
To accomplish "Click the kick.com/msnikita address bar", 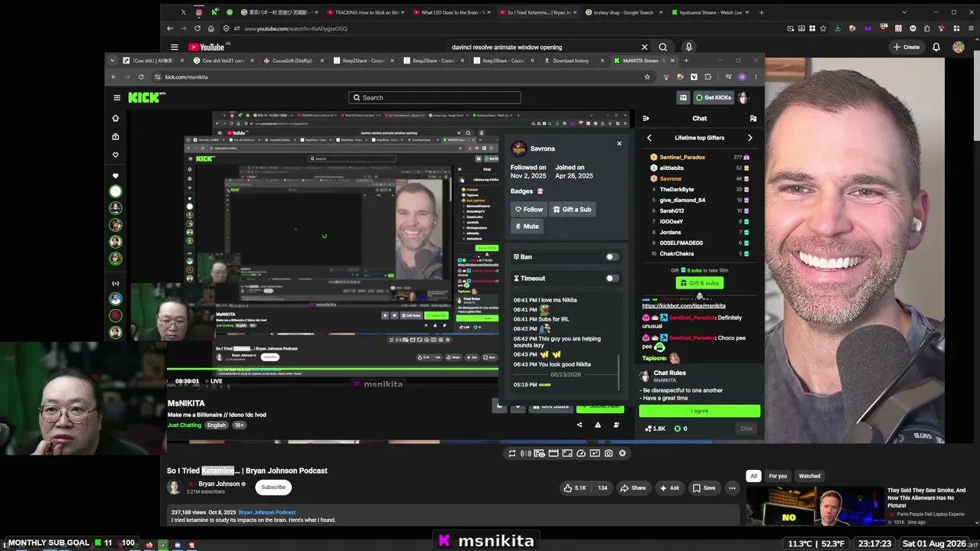I will click(x=398, y=77).
